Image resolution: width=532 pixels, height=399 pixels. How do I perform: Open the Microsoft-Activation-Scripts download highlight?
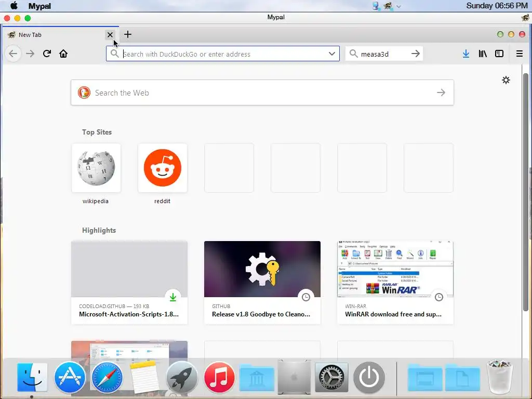click(x=129, y=283)
